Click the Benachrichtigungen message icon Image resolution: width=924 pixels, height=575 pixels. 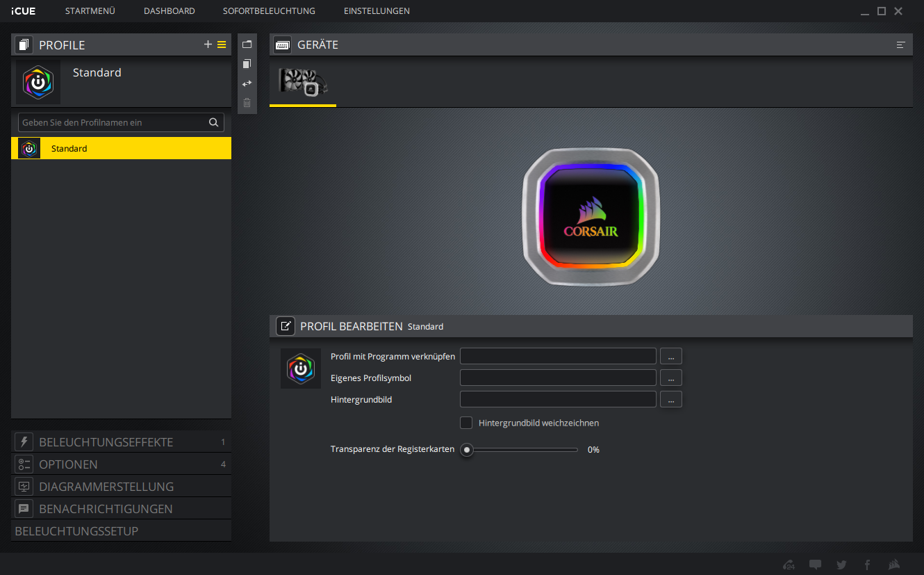pyautogui.click(x=24, y=508)
